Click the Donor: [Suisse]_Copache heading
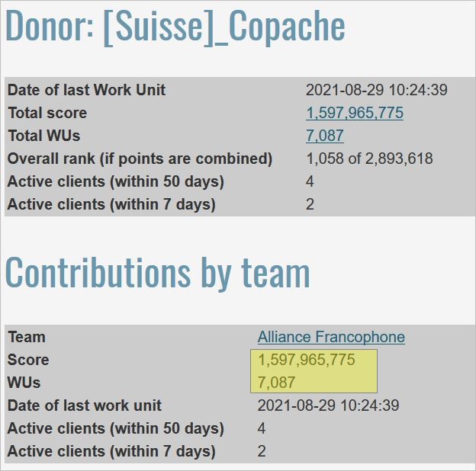 pyautogui.click(x=175, y=27)
